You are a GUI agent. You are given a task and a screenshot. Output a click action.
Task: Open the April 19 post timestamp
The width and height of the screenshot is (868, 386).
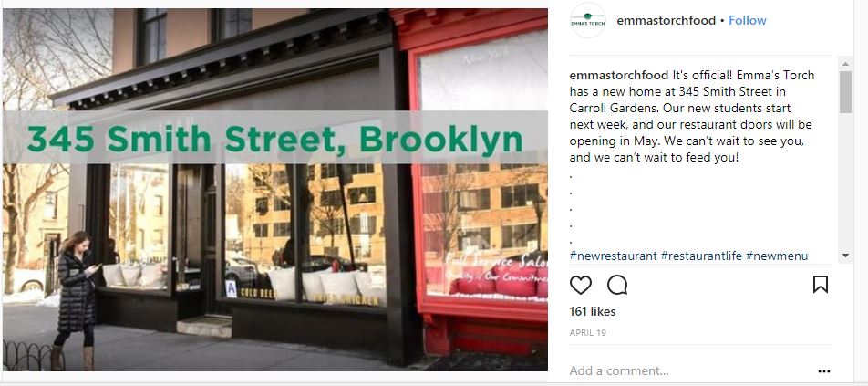pos(588,333)
